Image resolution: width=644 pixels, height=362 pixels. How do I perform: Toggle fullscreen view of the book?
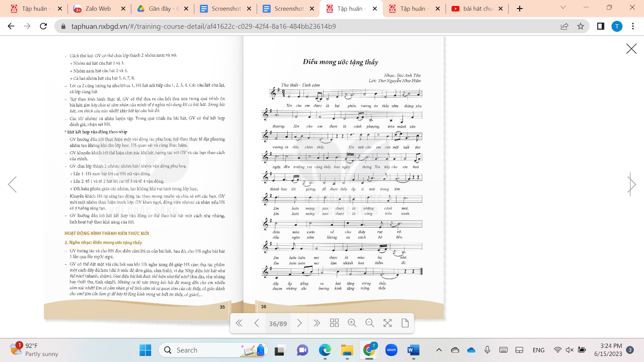pyautogui.click(x=388, y=323)
